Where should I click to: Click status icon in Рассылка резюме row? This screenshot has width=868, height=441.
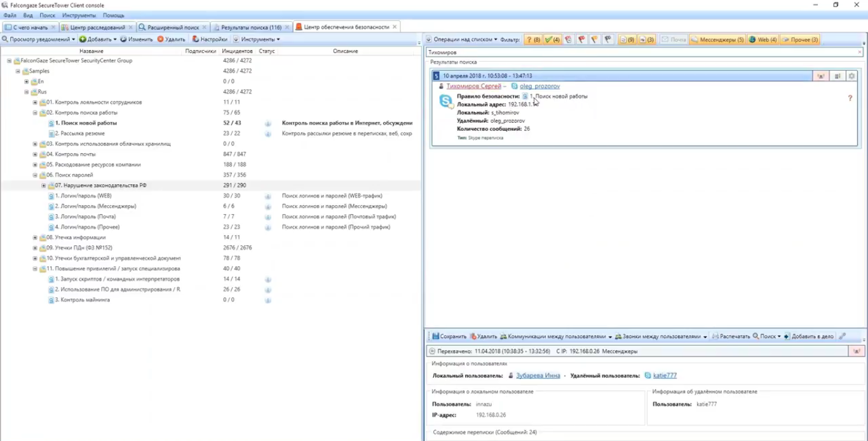[268, 133]
